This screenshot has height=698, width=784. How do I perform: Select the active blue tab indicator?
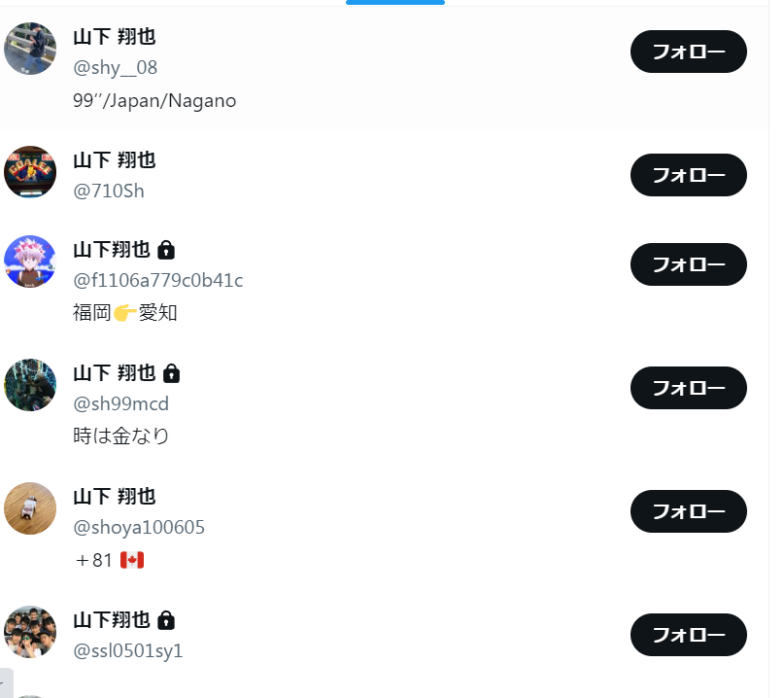click(395, 3)
